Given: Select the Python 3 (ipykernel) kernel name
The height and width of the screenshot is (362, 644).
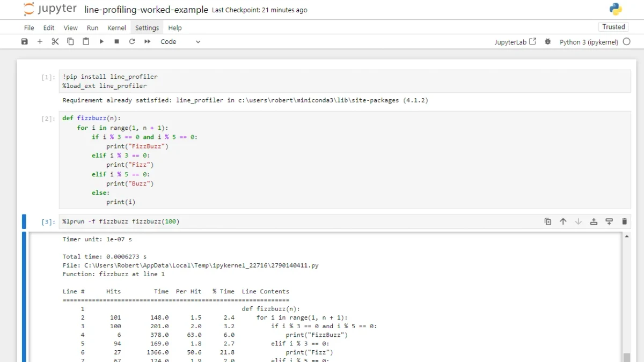Looking at the screenshot, I should 589,42.
